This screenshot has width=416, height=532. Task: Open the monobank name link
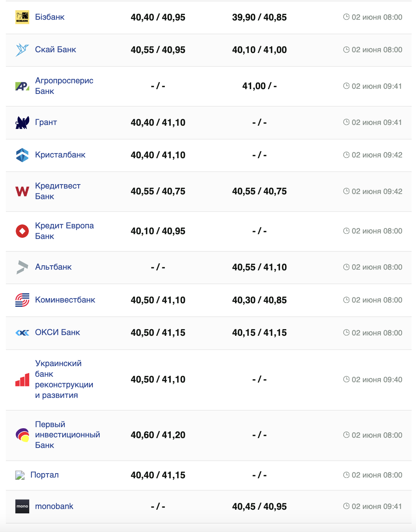pos(54,506)
